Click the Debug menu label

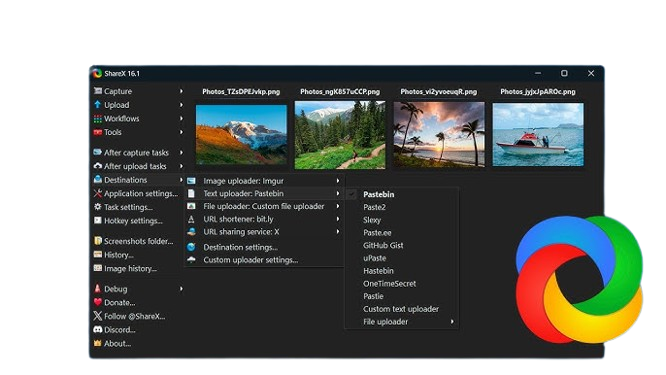pos(116,289)
